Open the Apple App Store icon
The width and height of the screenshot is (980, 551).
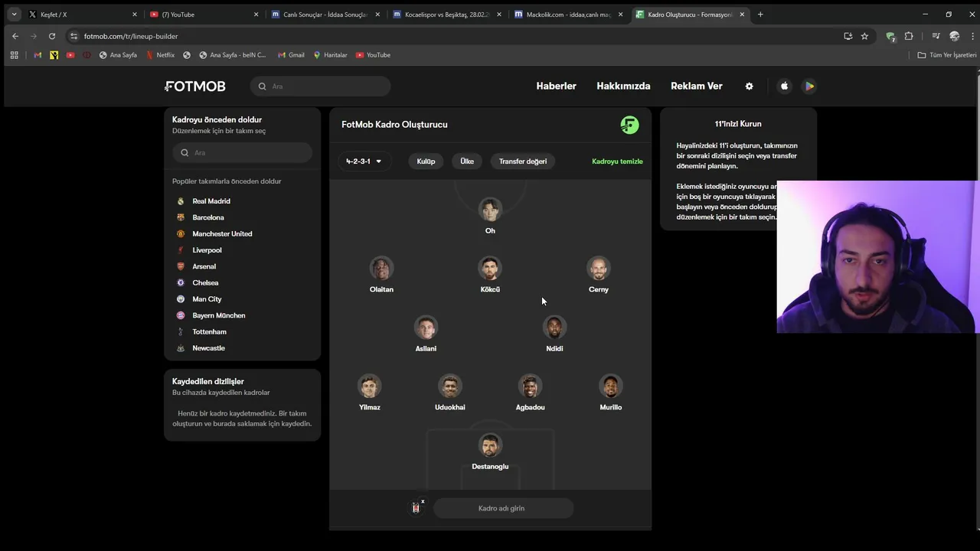click(784, 86)
